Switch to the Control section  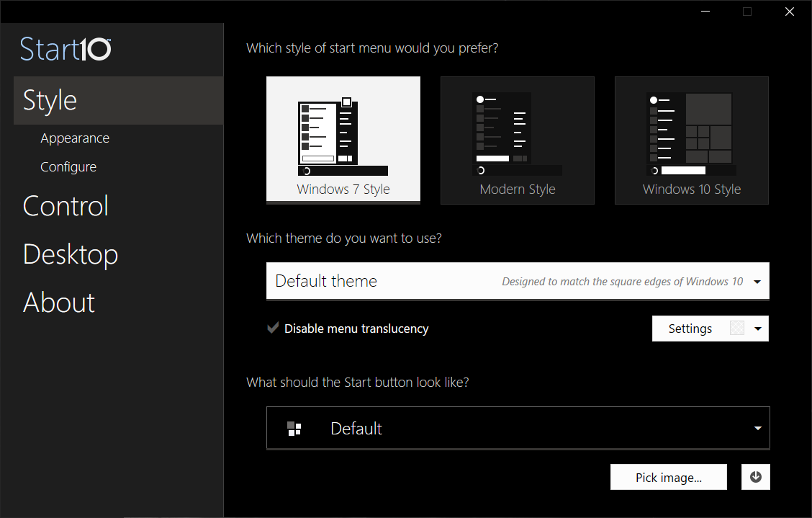click(66, 206)
